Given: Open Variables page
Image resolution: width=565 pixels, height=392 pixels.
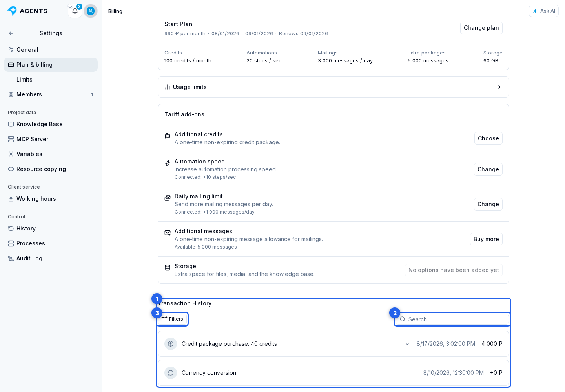Looking at the screenshot, I should click(x=51, y=154).
